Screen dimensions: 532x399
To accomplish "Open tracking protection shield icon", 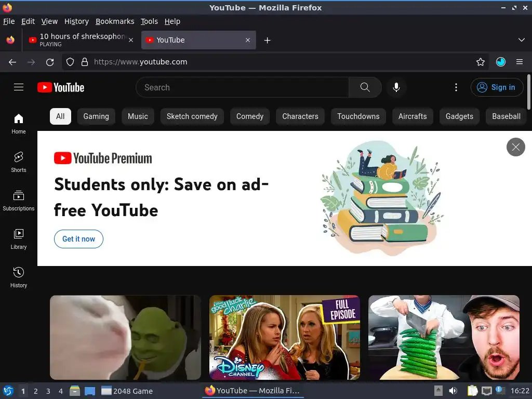I will 70,62.
